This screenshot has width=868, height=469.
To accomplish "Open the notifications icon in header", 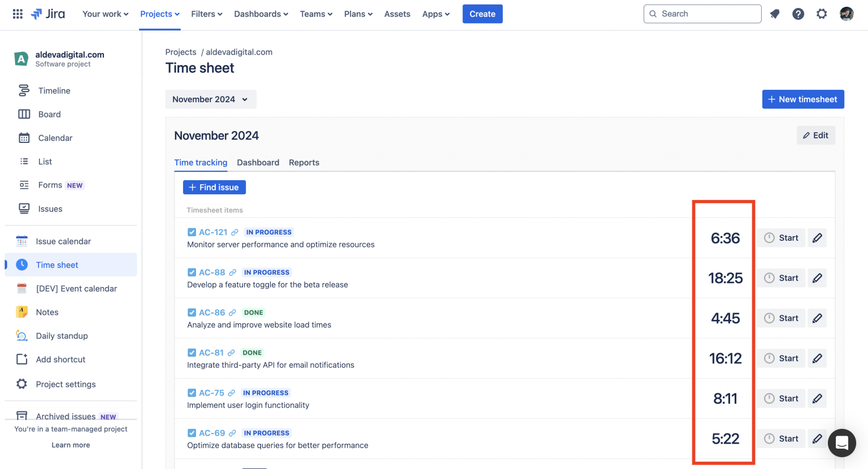I will tap(775, 14).
